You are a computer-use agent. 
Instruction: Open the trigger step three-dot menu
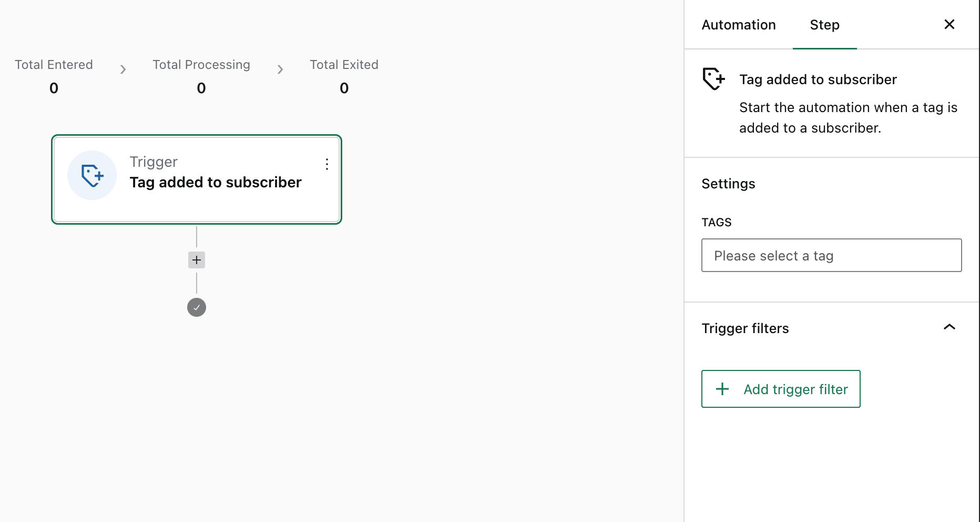327,164
